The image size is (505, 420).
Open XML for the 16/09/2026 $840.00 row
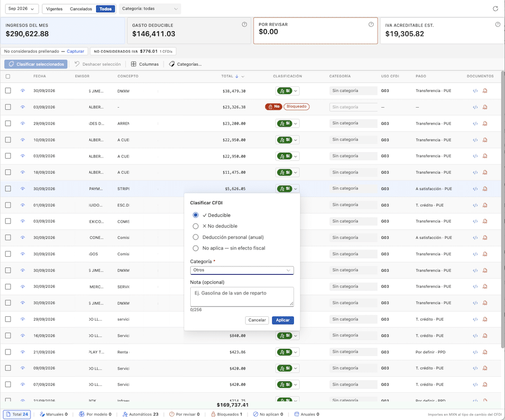(475, 336)
